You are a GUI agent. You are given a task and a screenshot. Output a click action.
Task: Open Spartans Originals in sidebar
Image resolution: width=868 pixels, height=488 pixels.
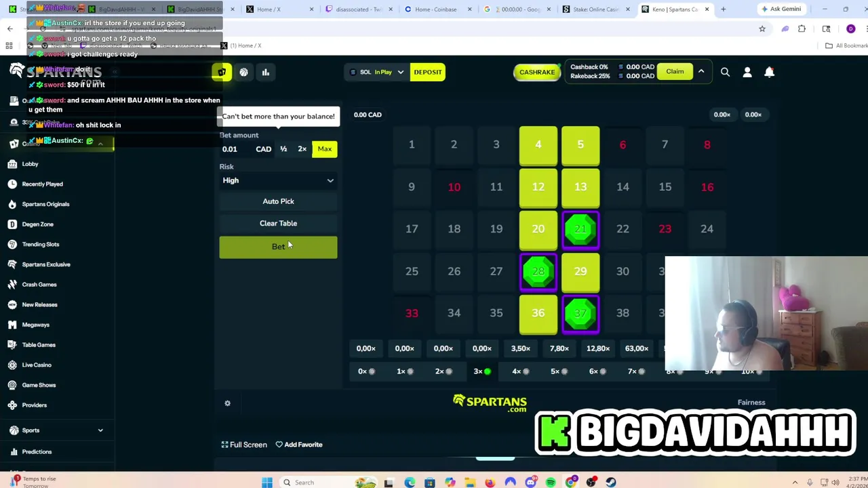pyautogui.click(x=45, y=204)
